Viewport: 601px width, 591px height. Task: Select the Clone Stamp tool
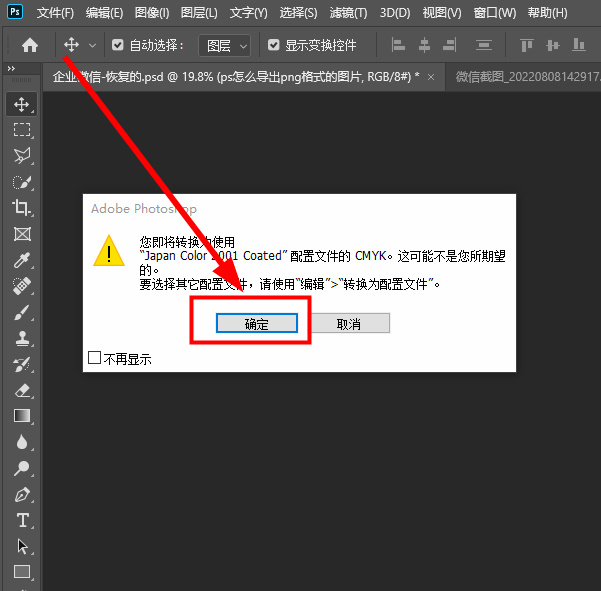(22, 338)
